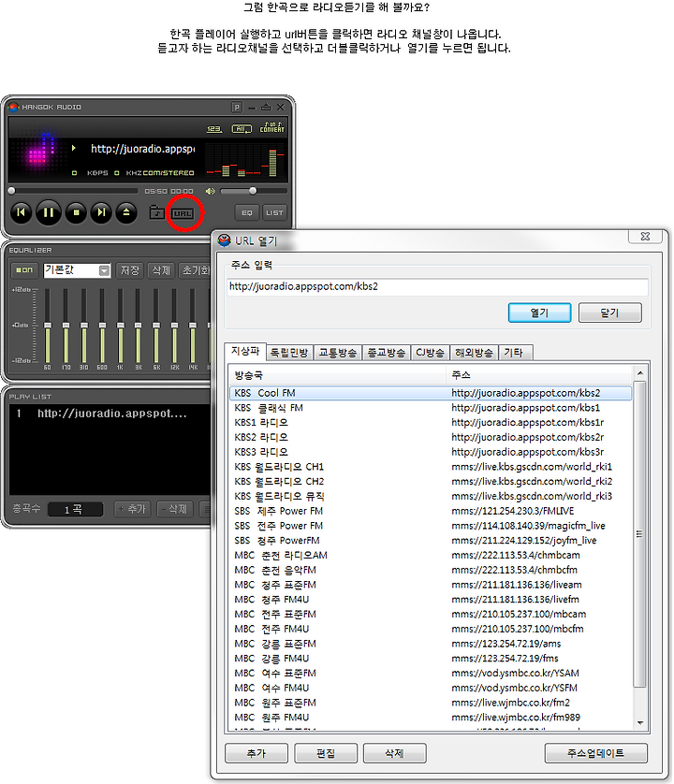Click the 닫기 button in URL dialog
Screen dimensions: 674x784
coord(610,312)
